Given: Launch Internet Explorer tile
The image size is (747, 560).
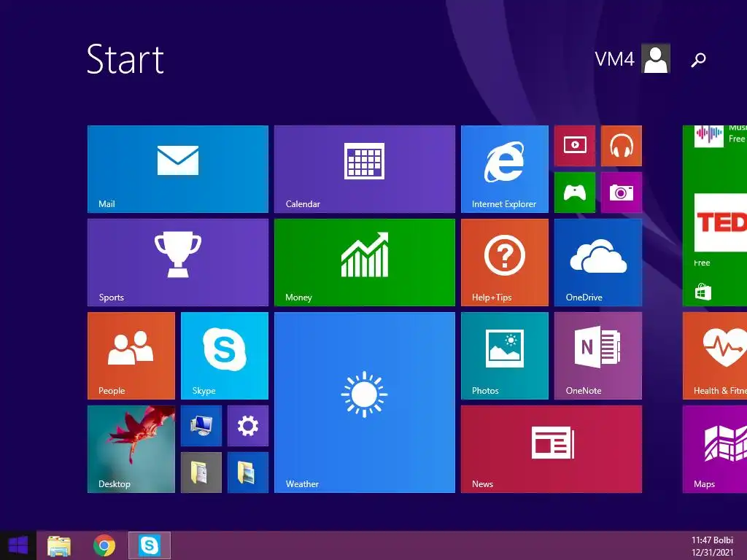Looking at the screenshot, I should 505,169.
